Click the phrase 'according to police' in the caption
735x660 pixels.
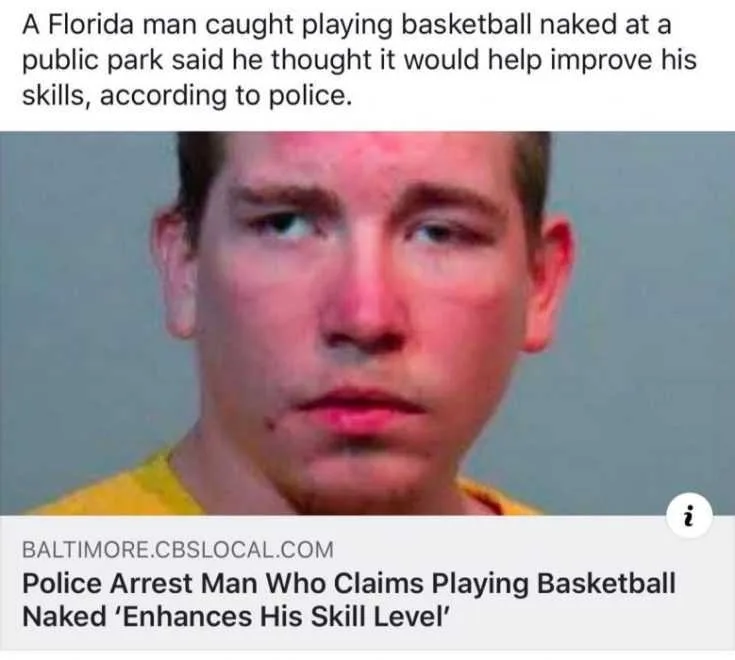pyautogui.click(x=225, y=96)
